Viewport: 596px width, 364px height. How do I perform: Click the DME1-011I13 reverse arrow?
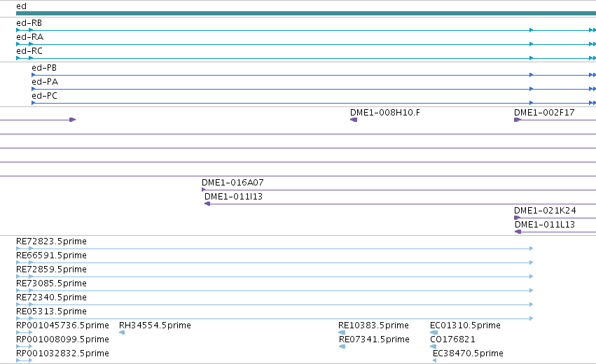pos(207,204)
